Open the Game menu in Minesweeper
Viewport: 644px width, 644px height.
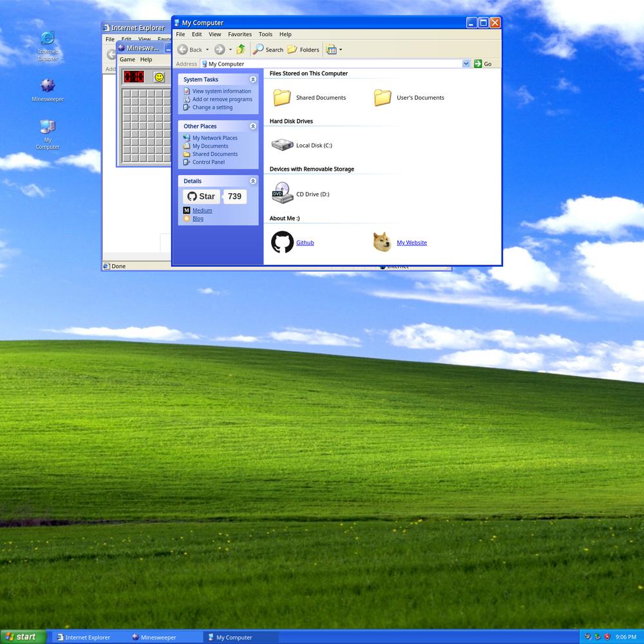click(128, 59)
